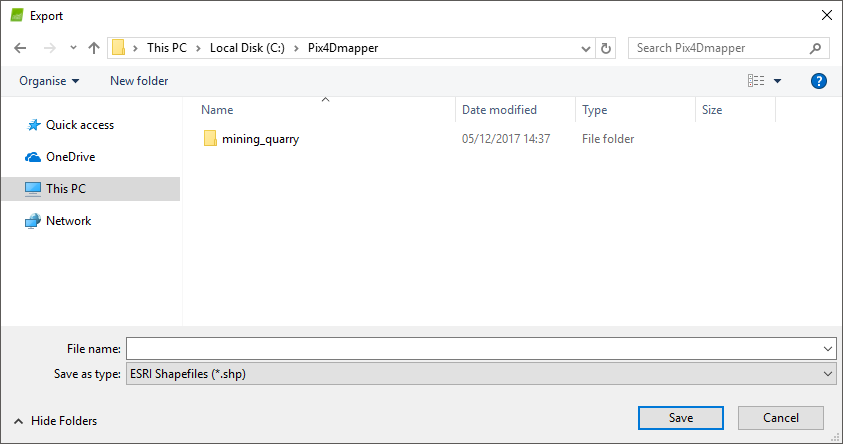Click the File name input field

point(481,349)
